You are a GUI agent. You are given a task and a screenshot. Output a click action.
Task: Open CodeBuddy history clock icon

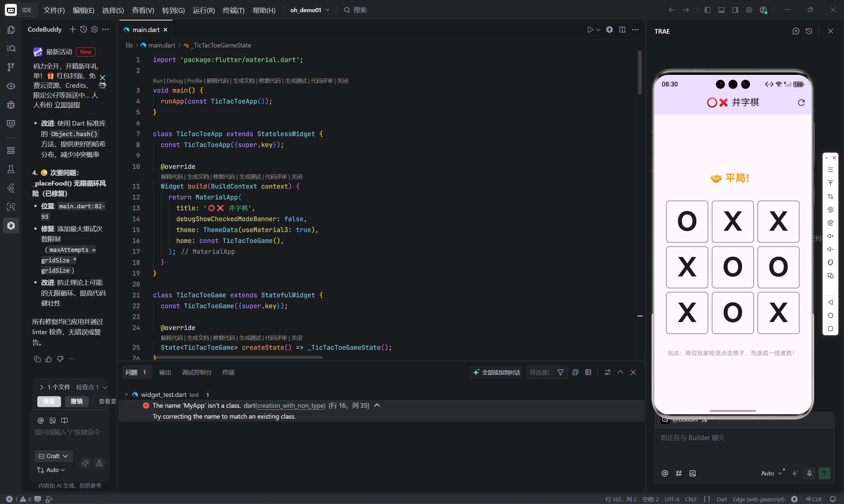(x=83, y=30)
